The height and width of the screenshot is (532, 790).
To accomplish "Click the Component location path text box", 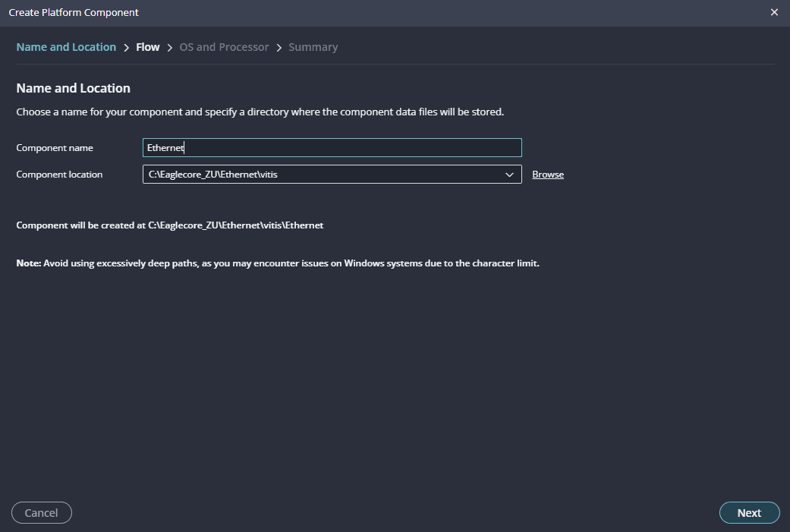I will [319, 175].
